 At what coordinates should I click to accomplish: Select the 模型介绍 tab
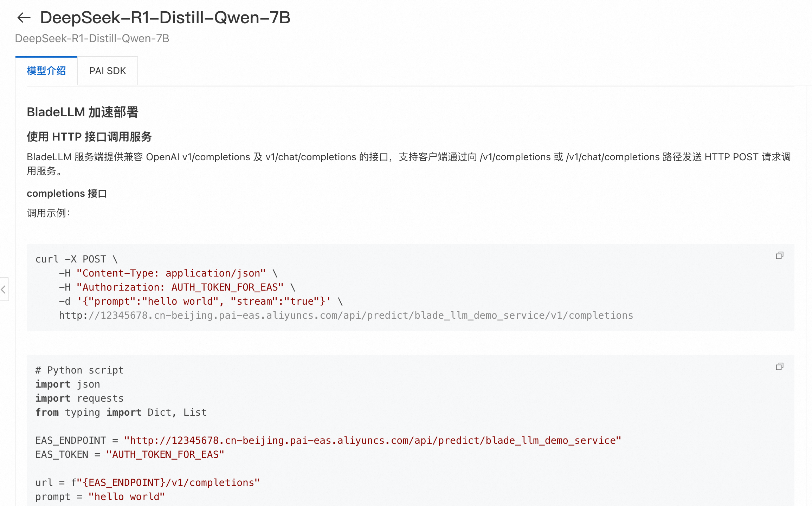point(46,71)
